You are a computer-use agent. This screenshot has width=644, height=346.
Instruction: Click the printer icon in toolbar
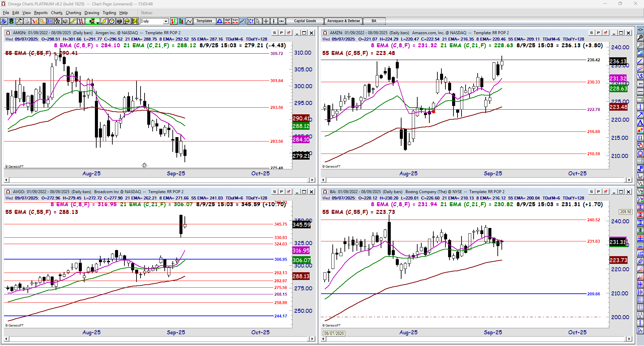pyautogui.click(x=27, y=21)
